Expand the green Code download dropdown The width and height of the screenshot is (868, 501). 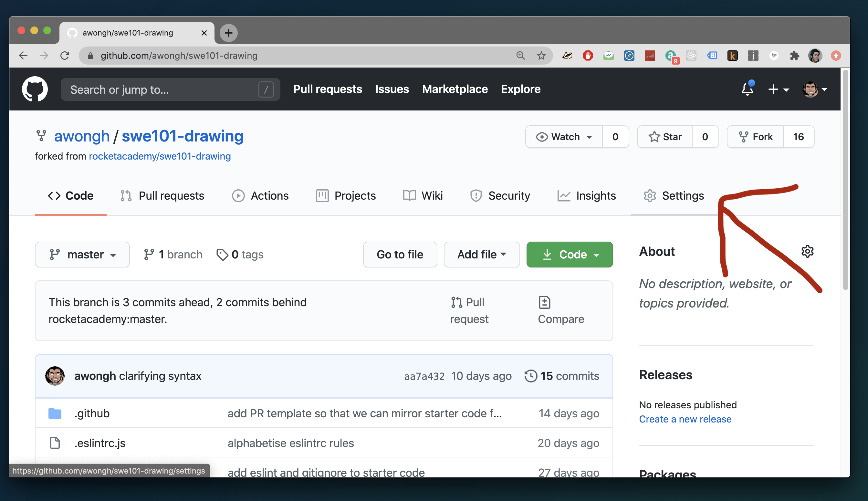(x=570, y=254)
